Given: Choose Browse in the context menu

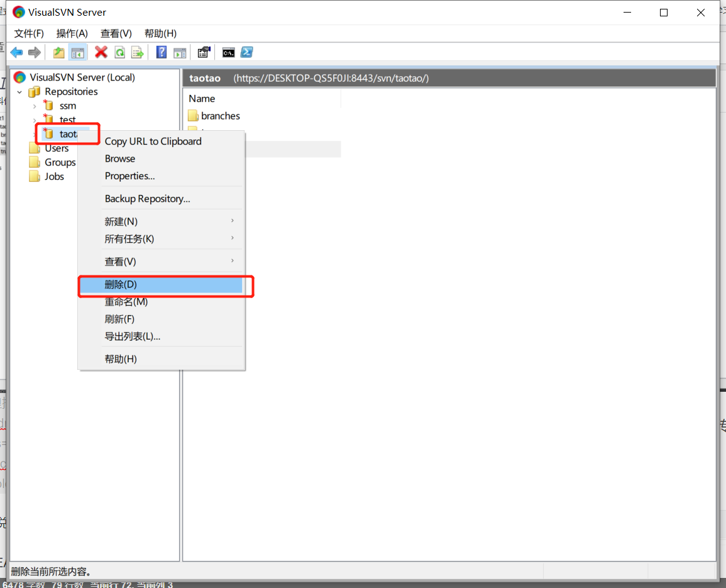Looking at the screenshot, I should [x=161, y=158].
